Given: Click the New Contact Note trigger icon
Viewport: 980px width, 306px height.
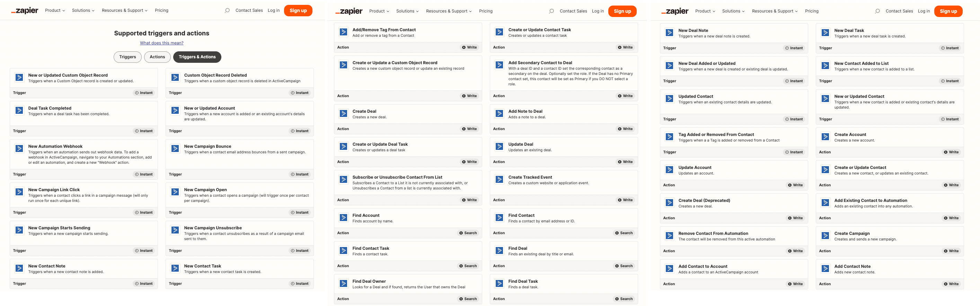Looking at the screenshot, I should click(x=19, y=268).
